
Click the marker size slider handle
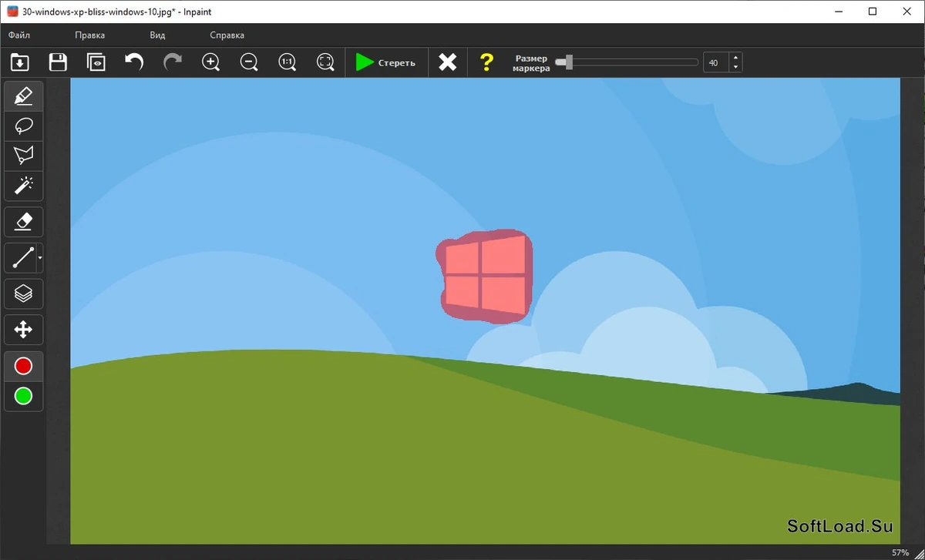click(569, 62)
